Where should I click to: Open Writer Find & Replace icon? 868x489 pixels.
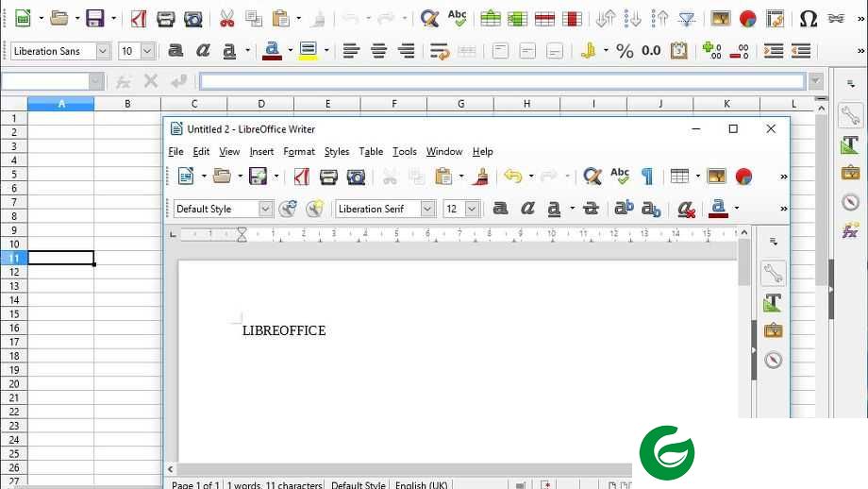pyautogui.click(x=592, y=177)
